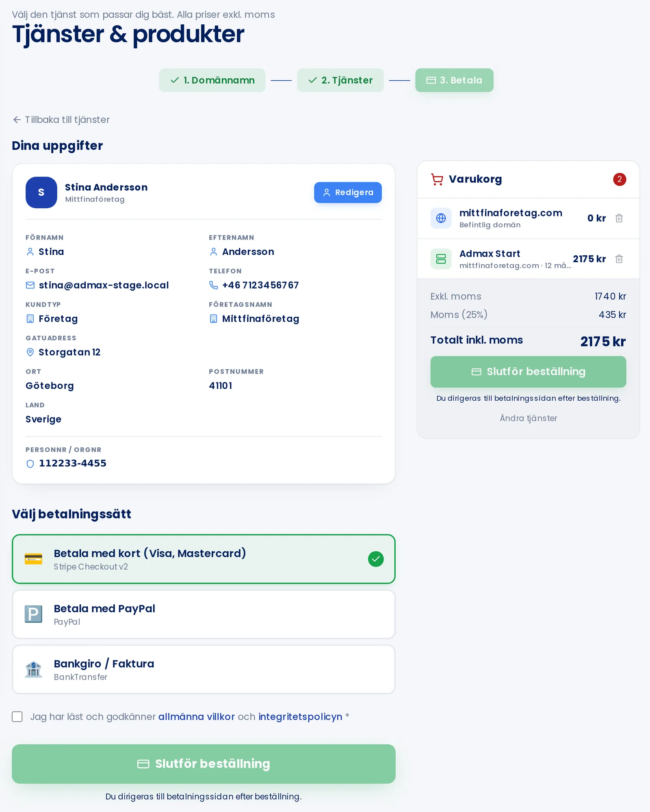The image size is (650, 812).
Task: Click the credit card emoji icon
Action: (33, 559)
